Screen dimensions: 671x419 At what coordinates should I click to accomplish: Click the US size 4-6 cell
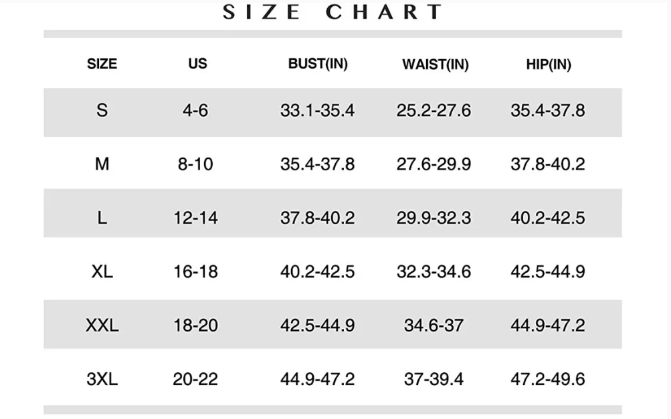pos(195,111)
